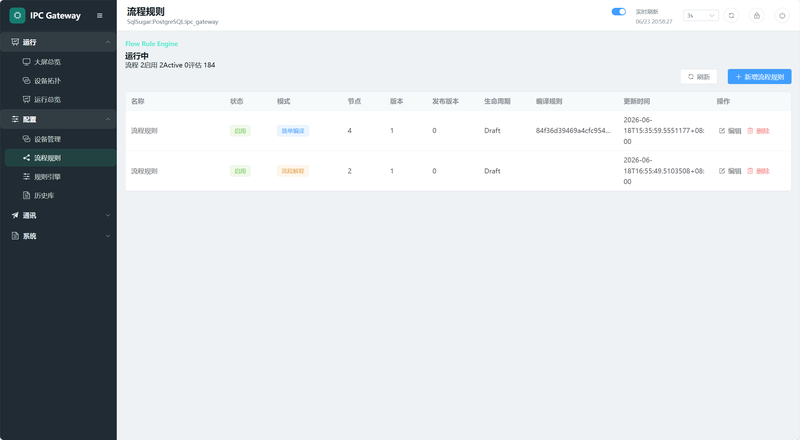Click the blue 简单编译 mode tag
Image resolution: width=800 pixels, height=440 pixels.
293,131
